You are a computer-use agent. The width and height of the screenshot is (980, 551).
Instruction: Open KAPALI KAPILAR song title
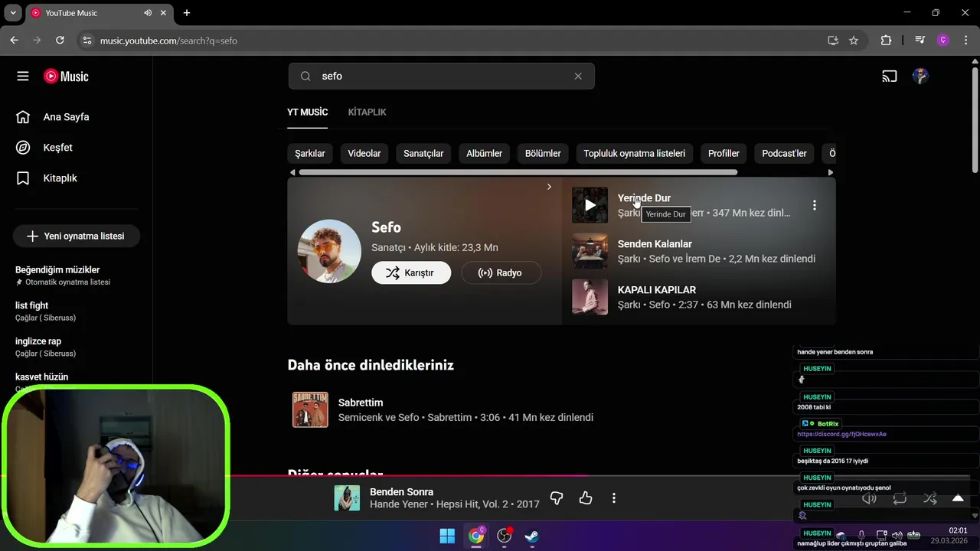657,290
